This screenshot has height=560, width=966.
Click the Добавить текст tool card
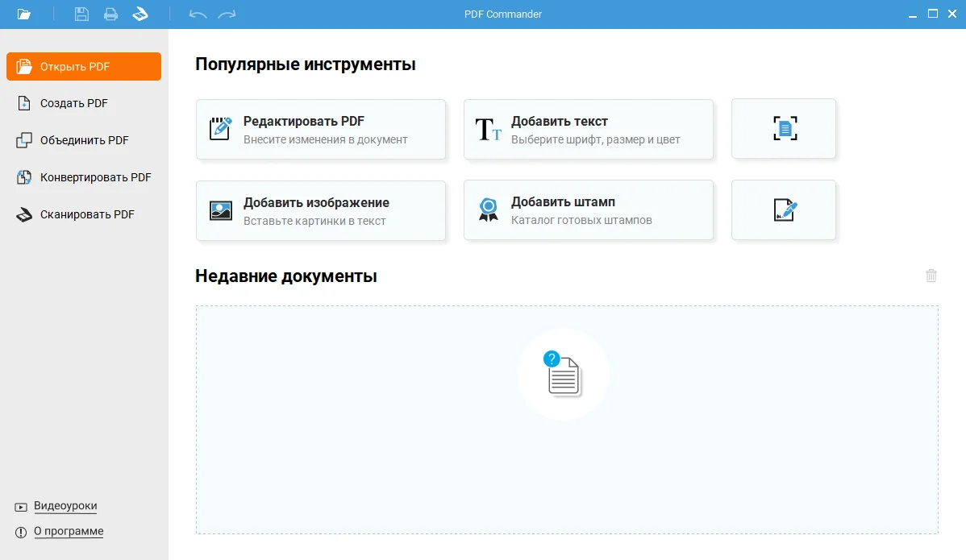point(589,129)
